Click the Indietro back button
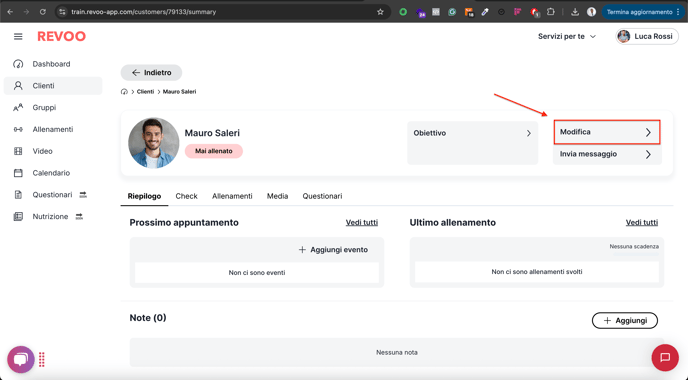688x380 pixels. coord(151,72)
